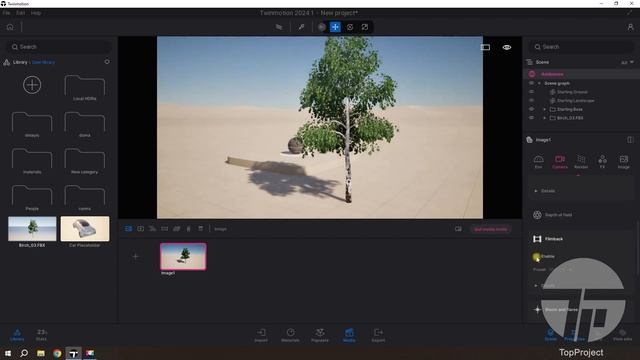Toggle visibility of Birch_03.FBX in scene
Viewport: 640px width, 360px height.
(x=531, y=118)
